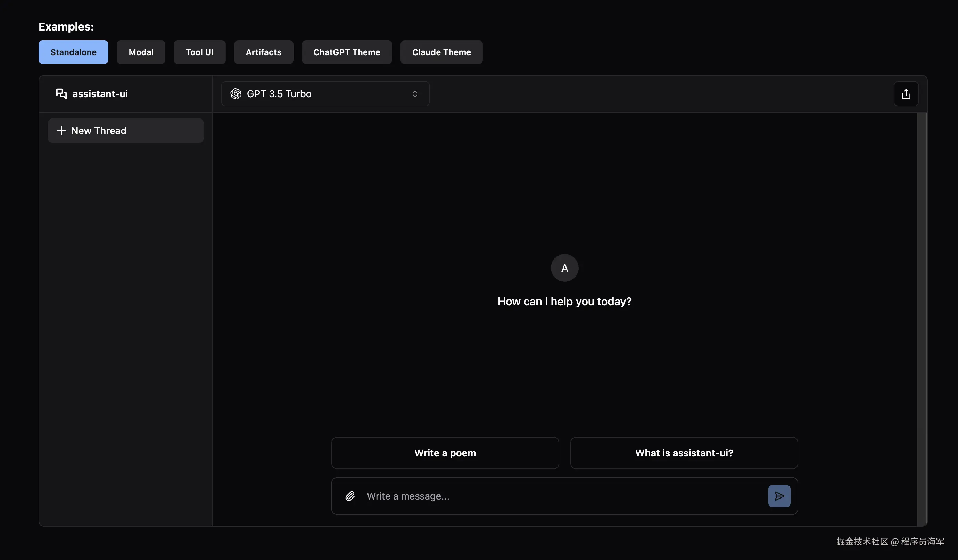
Task: Click the circular A avatar
Action: click(x=564, y=268)
